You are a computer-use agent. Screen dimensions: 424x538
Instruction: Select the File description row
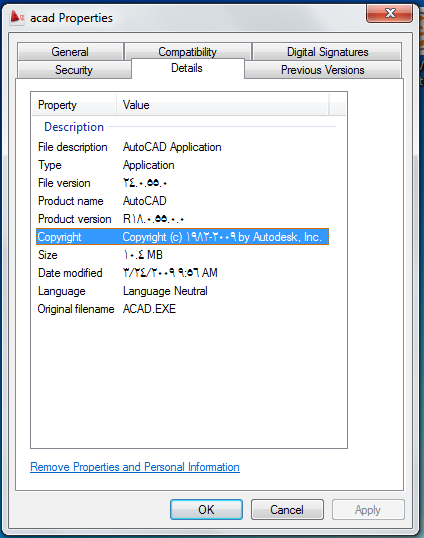182,147
